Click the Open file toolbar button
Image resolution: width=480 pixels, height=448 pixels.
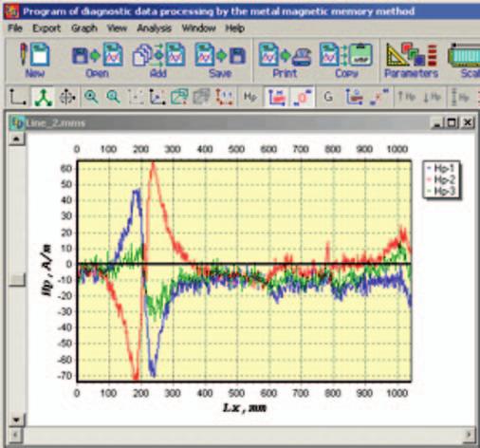tap(98, 60)
